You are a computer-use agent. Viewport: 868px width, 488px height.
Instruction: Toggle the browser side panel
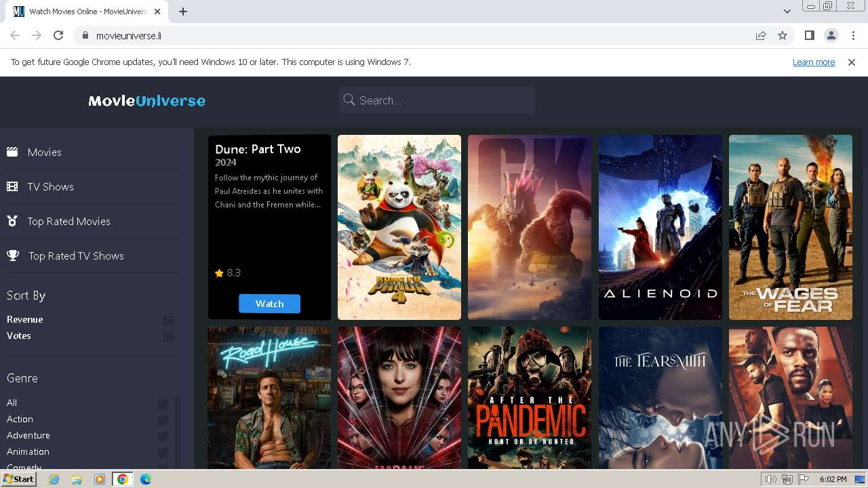click(809, 35)
